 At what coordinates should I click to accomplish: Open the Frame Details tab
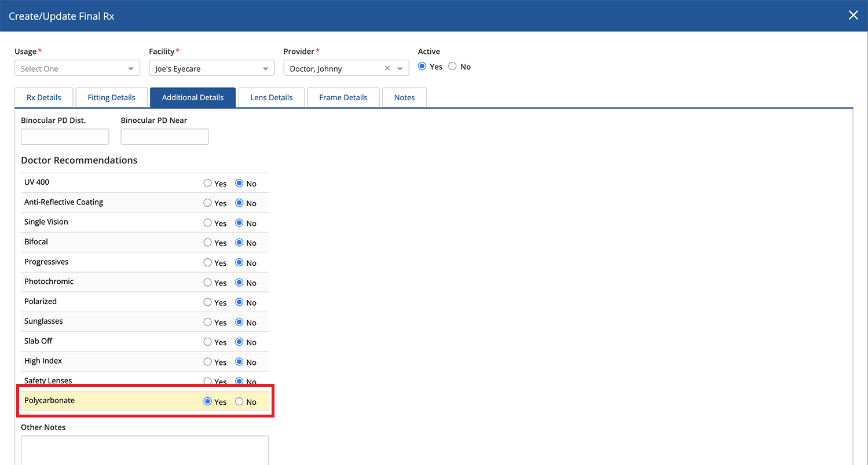[343, 97]
